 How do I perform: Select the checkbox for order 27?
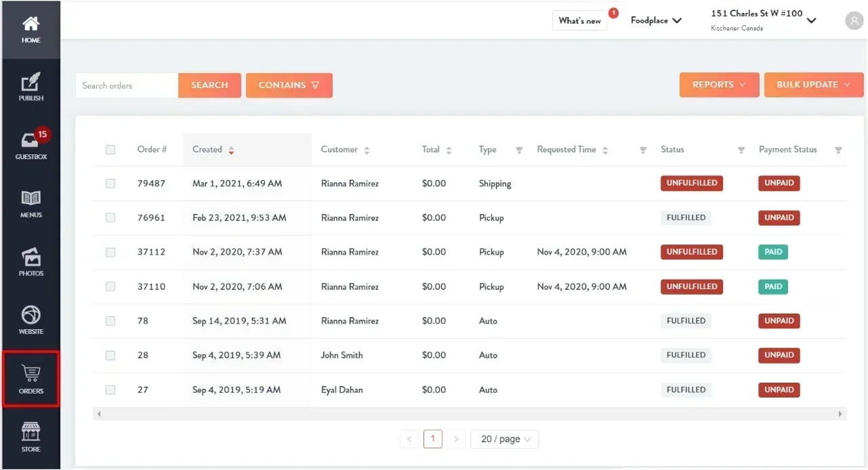click(110, 389)
